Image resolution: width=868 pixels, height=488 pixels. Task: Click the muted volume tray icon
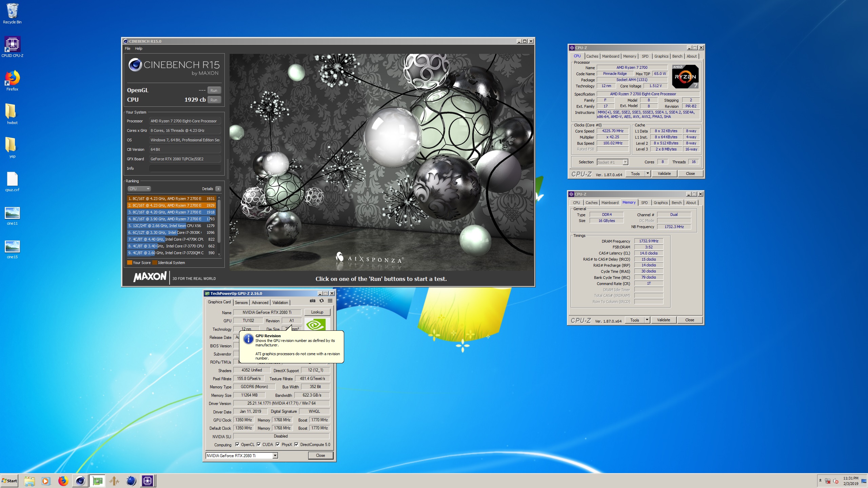tap(836, 481)
